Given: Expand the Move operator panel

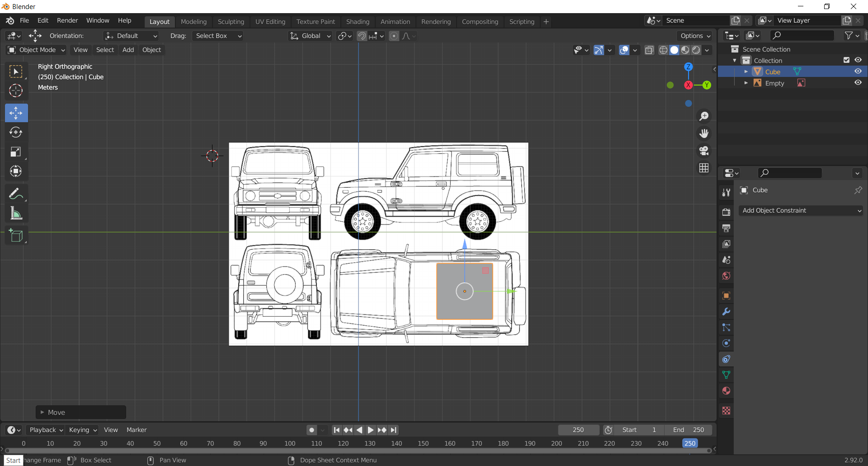Looking at the screenshot, I should 42,412.
